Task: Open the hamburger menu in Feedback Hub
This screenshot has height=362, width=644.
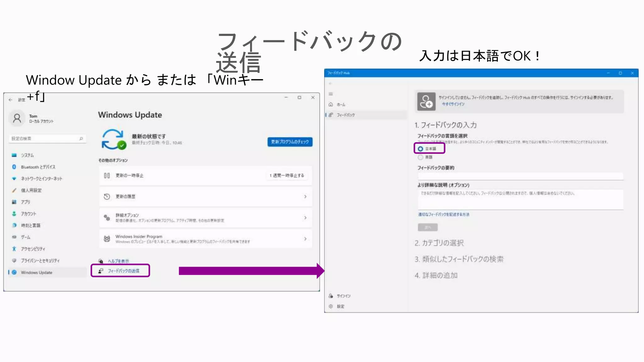Action: pos(331,94)
